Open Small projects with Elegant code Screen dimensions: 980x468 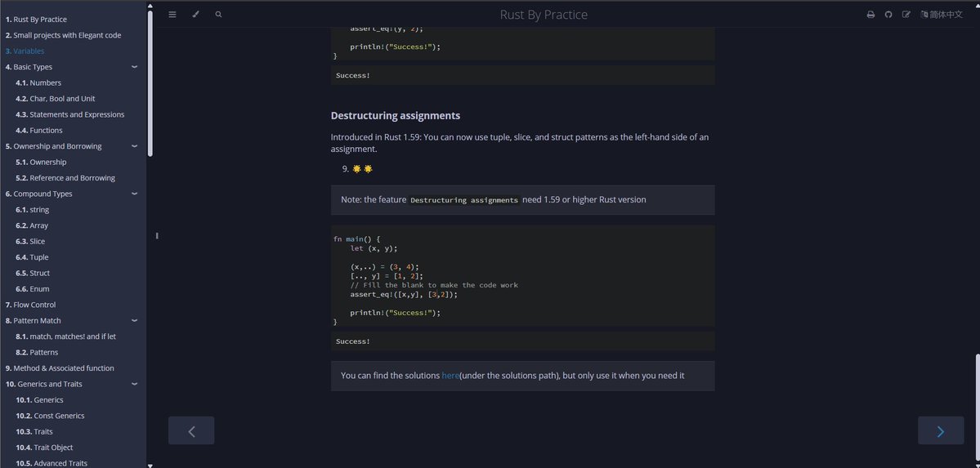(63, 35)
